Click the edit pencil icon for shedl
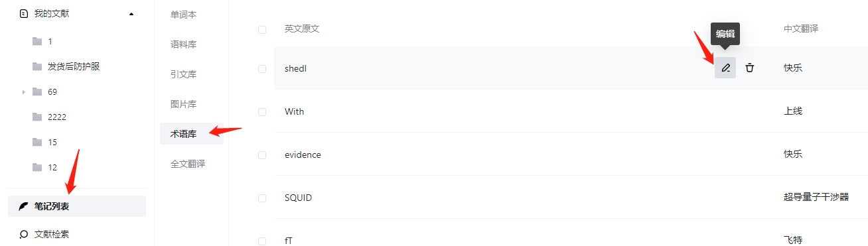 pos(725,68)
